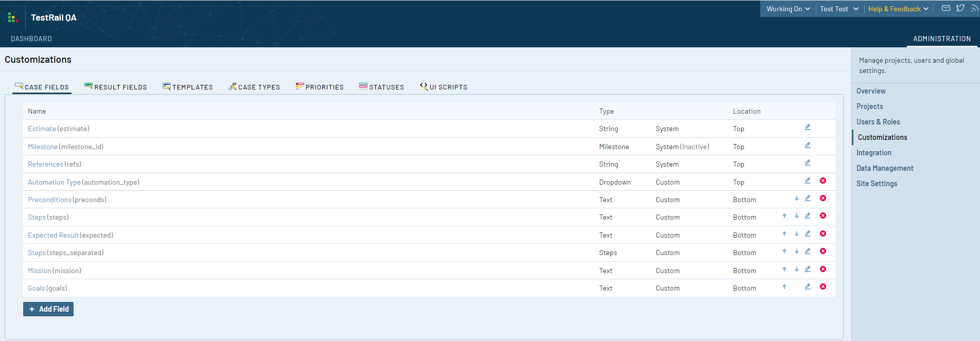Edit the Preconditions field
This screenshot has width=980, height=341.
[808, 198]
